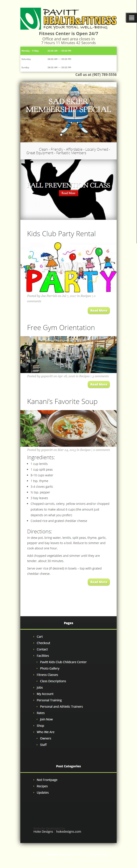The height and width of the screenshot is (868, 137).
Task: Select the first slider pagination dot
Action: (61, 134)
